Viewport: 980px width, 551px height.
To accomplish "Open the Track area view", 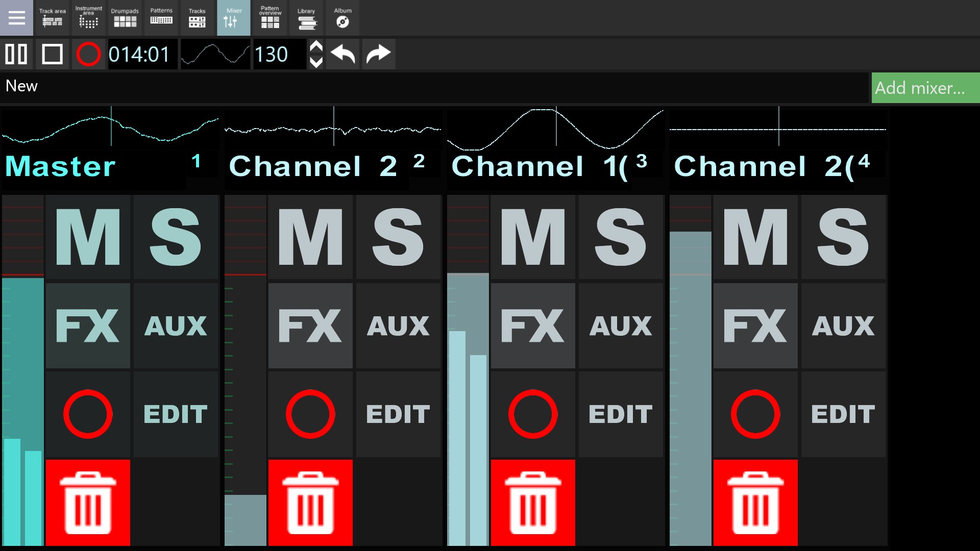I will coord(52,18).
